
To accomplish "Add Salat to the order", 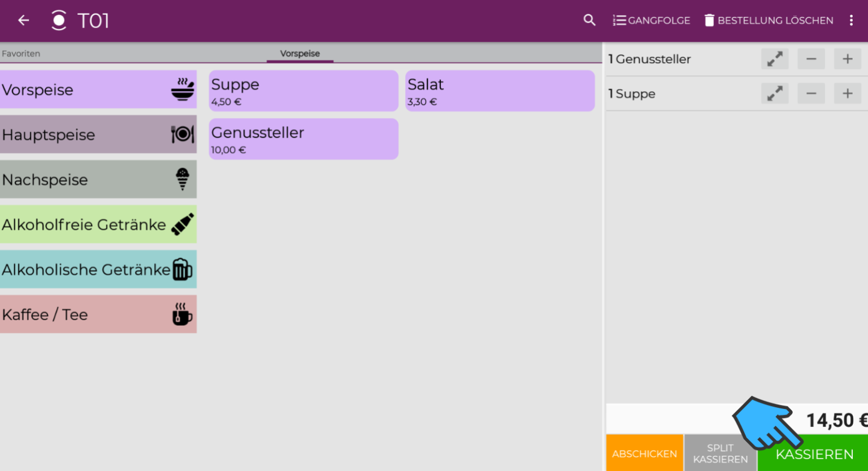I will coord(500,91).
